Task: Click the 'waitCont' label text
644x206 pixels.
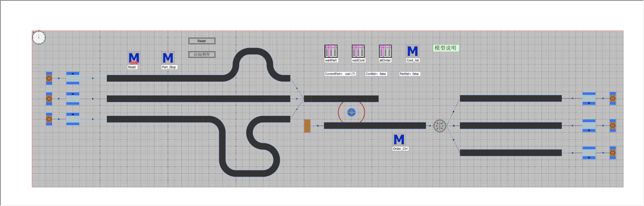Action: click(358, 60)
